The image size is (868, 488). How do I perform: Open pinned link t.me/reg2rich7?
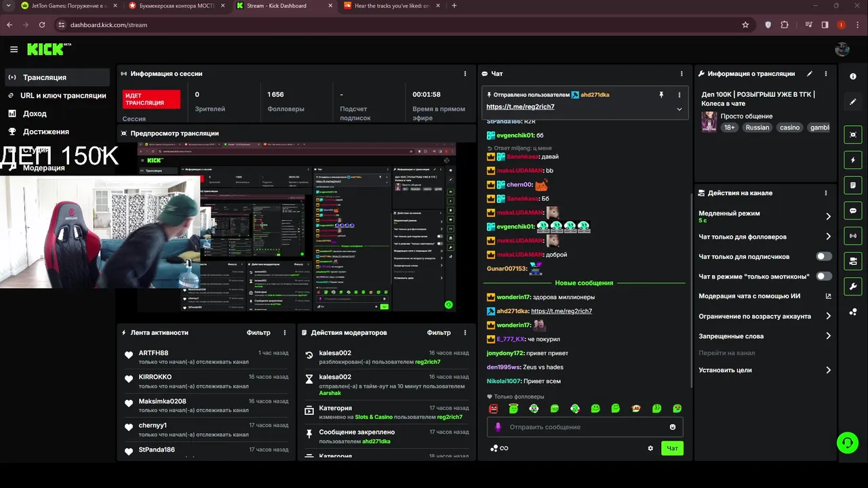[520, 107]
